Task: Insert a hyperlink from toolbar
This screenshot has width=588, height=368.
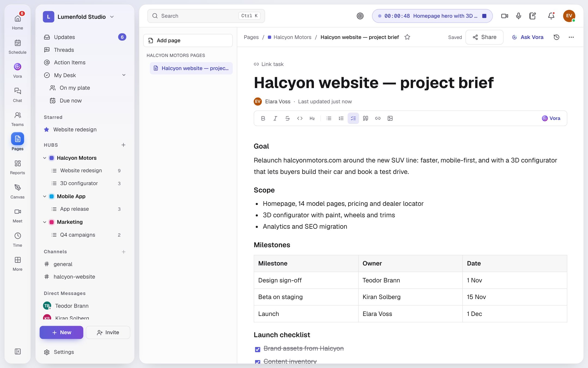Action: pos(378,118)
